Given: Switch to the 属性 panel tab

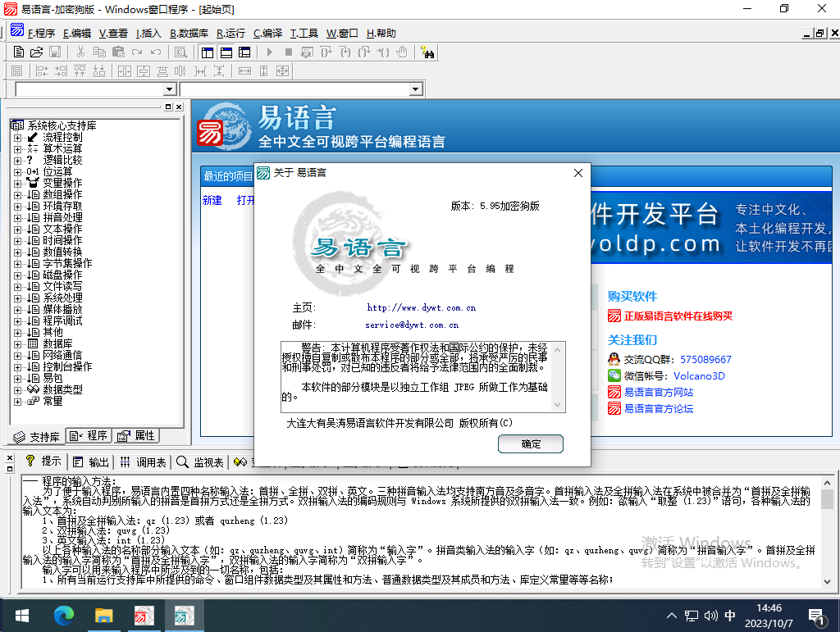Looking at the screenshot, I should point(137,435).
